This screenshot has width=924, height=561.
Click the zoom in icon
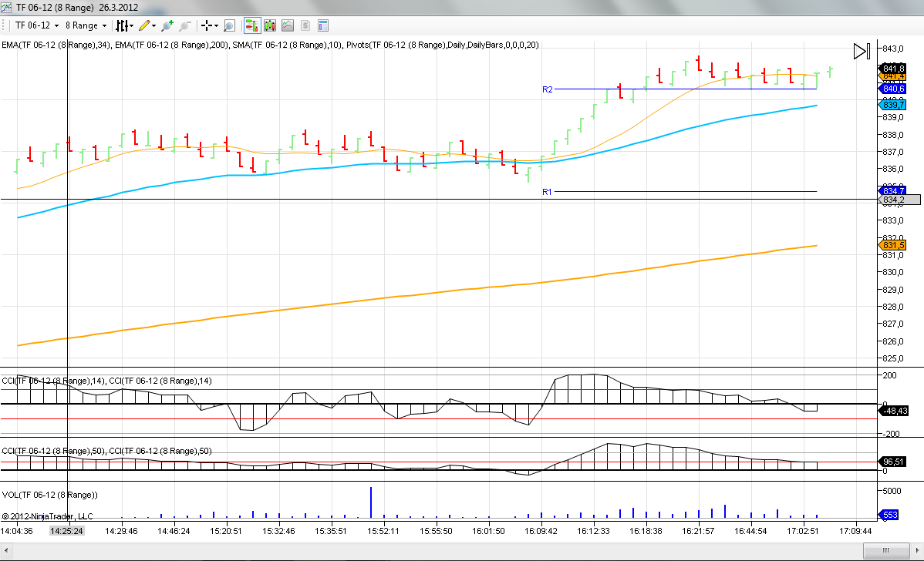tap(167, 25)
